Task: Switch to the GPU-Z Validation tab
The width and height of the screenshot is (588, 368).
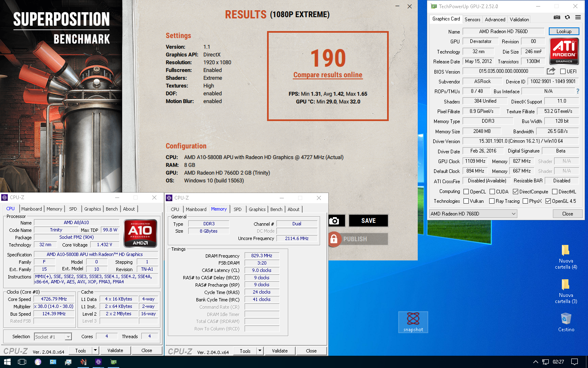Action: tap(519, 19)
